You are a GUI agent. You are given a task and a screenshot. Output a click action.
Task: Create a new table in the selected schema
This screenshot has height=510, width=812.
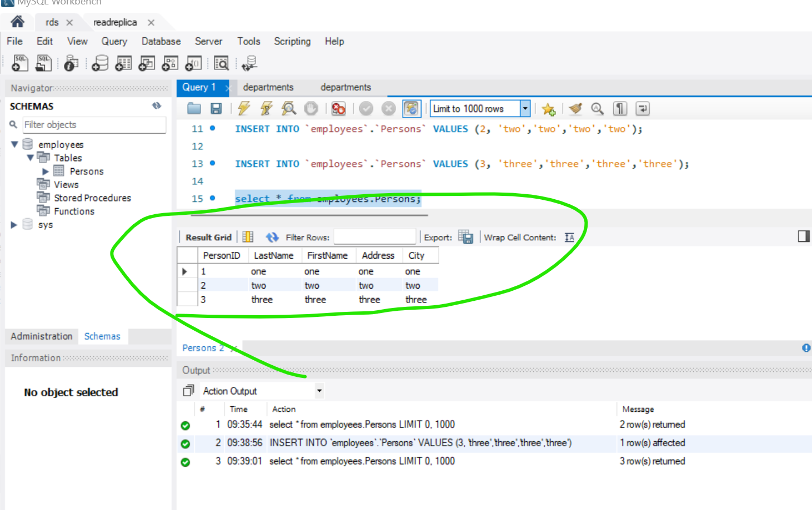pyautogui.click(x=123, y=63)
